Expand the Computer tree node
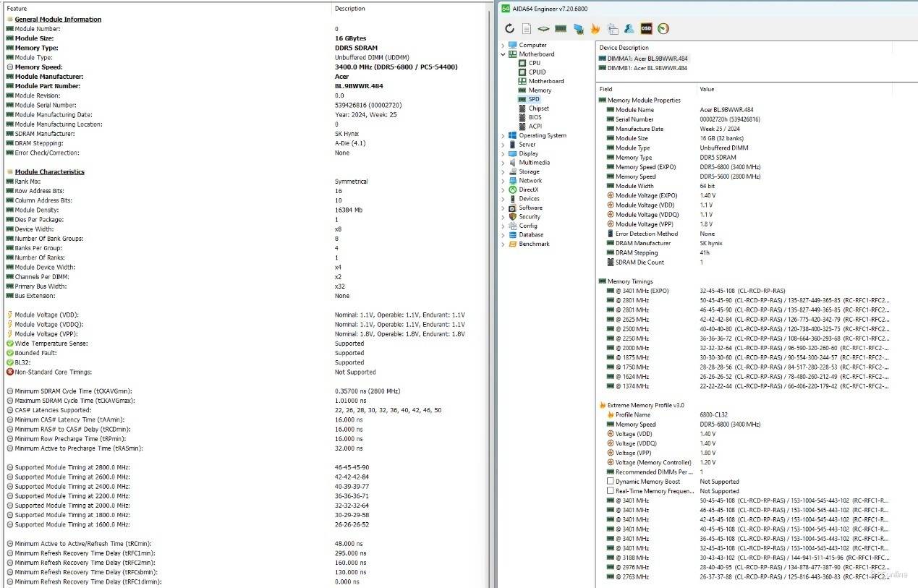918x588 pixels. 503,45
